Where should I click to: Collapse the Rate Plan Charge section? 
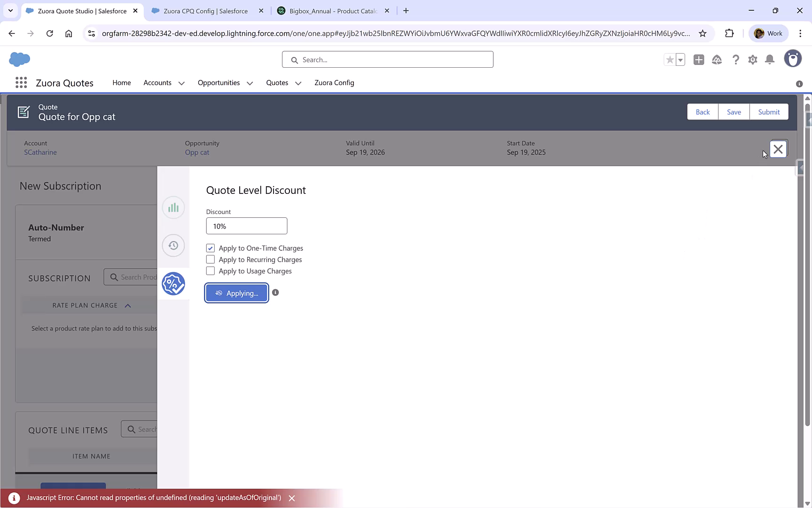tap(128, 305)
